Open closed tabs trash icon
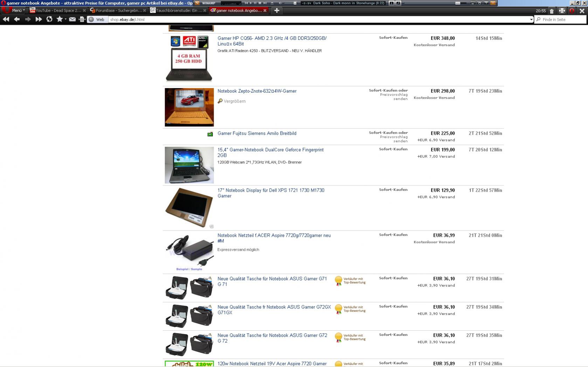The height and width of the screenshot is (367, 588). (x=552, y=11)
